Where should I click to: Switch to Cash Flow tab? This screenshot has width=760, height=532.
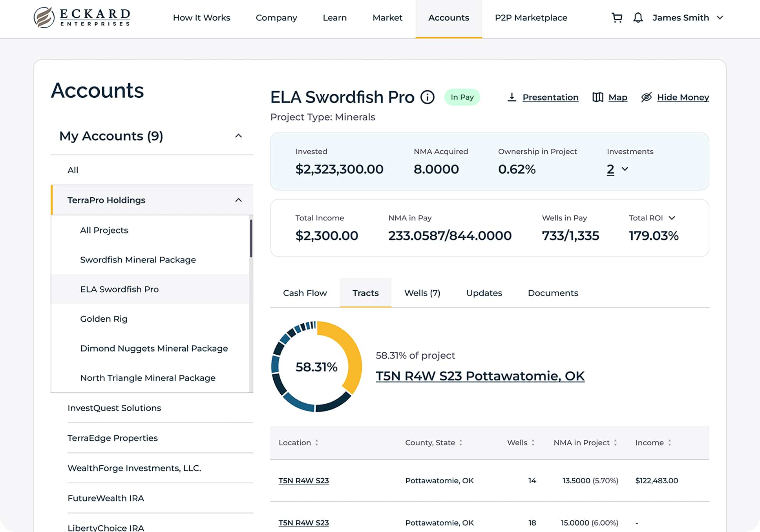pos(305,293)
